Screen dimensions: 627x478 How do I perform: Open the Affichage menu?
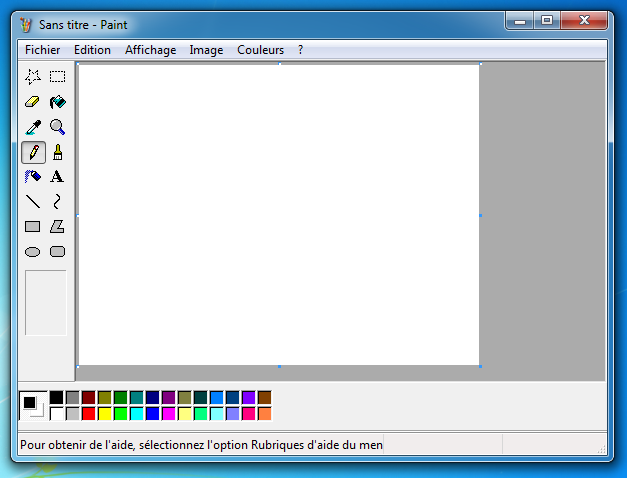click(x=150, y=50)
